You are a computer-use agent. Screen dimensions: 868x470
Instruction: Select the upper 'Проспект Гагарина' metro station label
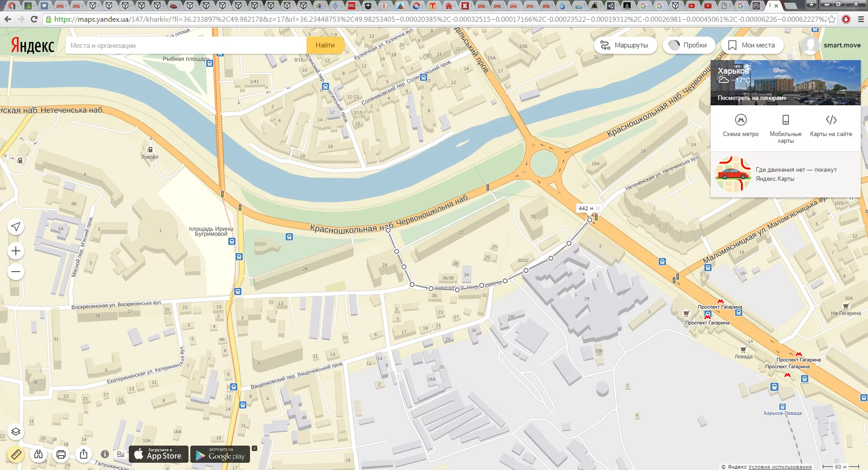click(720, 307)
